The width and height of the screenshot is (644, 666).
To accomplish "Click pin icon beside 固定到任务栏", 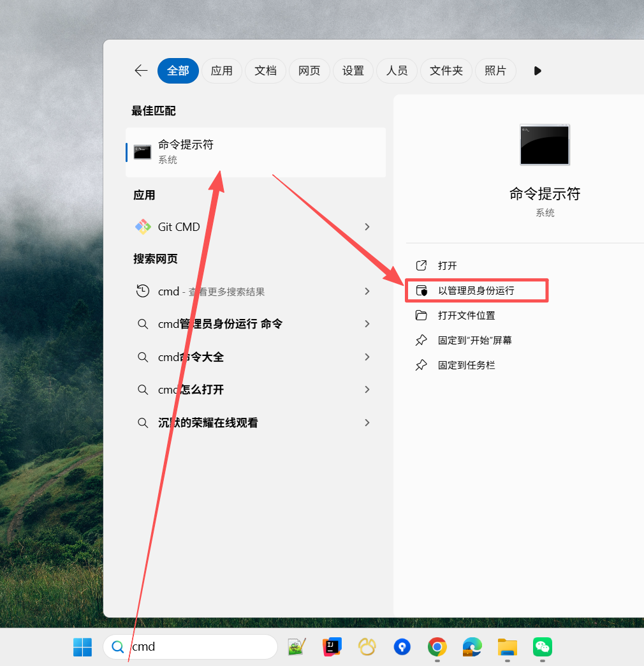I will coord(421,365).
